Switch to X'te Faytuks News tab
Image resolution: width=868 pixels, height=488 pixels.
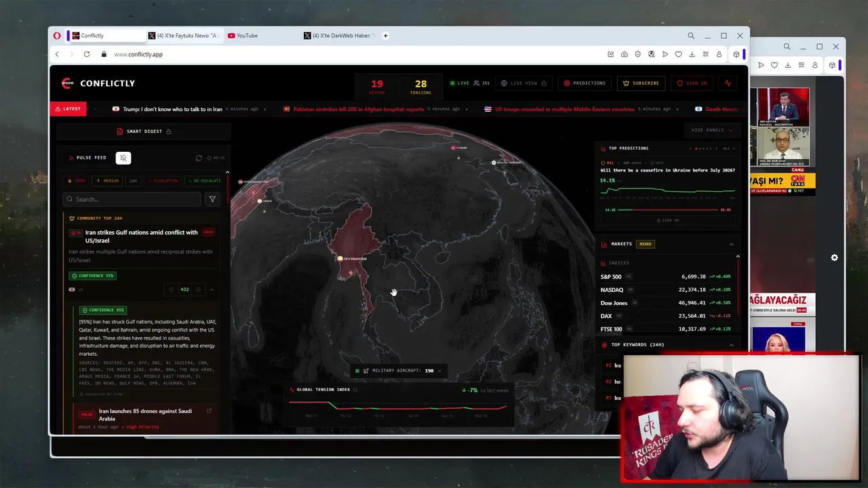[184, 35]
